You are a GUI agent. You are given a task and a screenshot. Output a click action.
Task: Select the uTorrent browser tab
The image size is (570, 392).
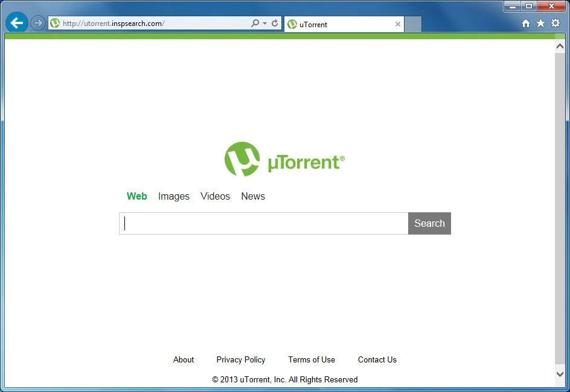pyautogui.click(x=344, y=24)
